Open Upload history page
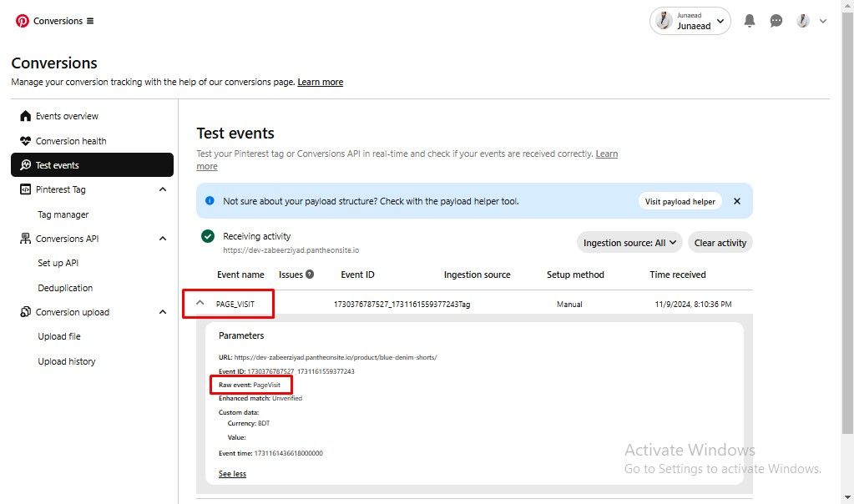 pos(67,361)
